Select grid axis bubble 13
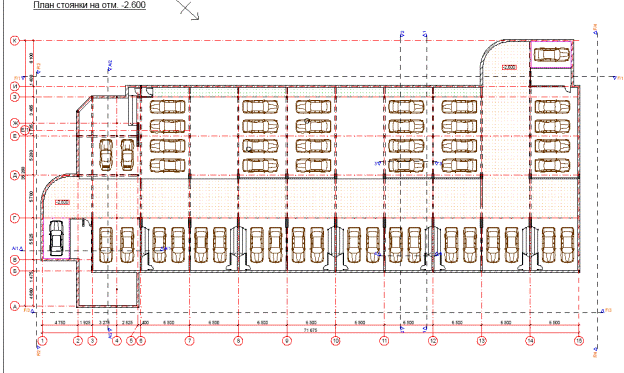Viewport: 624px width, 373px height. (x=482, y=341)
